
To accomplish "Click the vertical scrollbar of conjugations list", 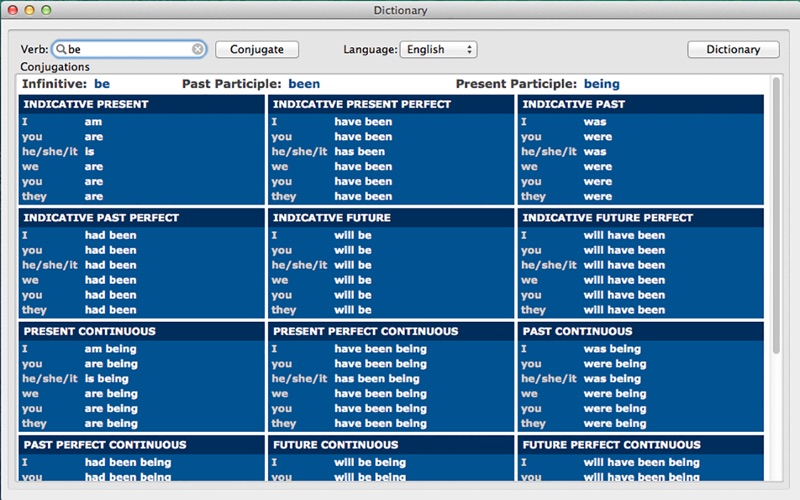I will 776,215.
